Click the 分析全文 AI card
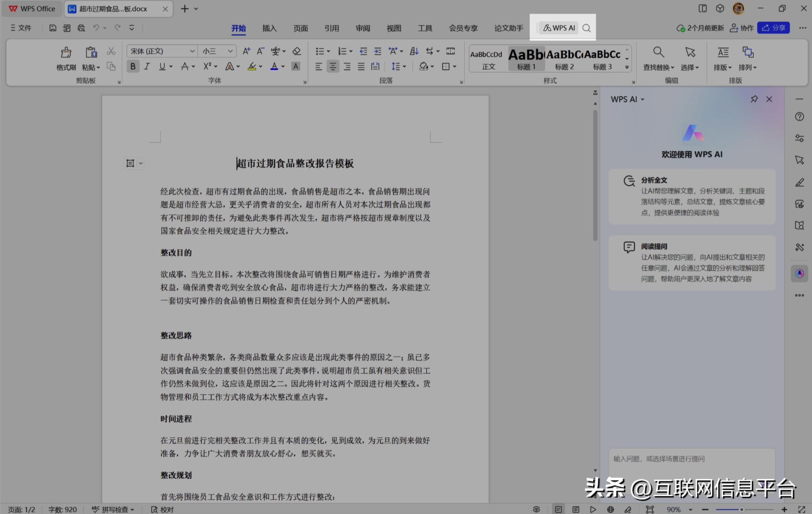This screenshot has height=514, width=812. (691, 196)
